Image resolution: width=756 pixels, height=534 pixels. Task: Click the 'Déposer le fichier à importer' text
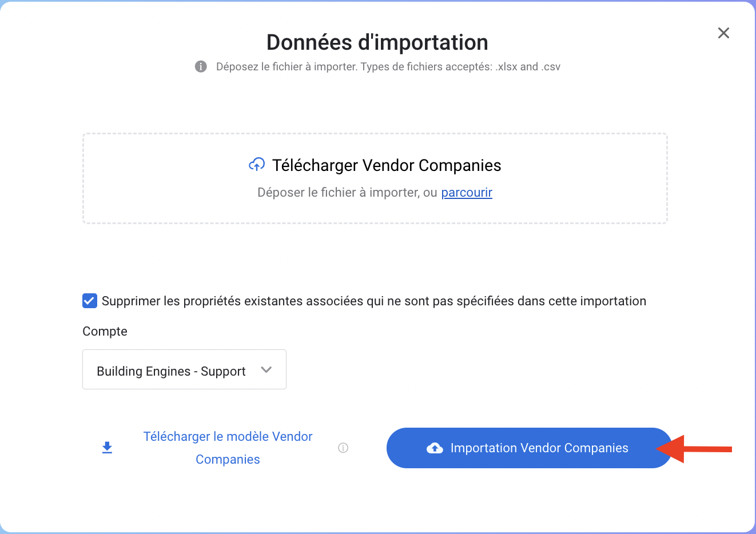tap(339, 193)
